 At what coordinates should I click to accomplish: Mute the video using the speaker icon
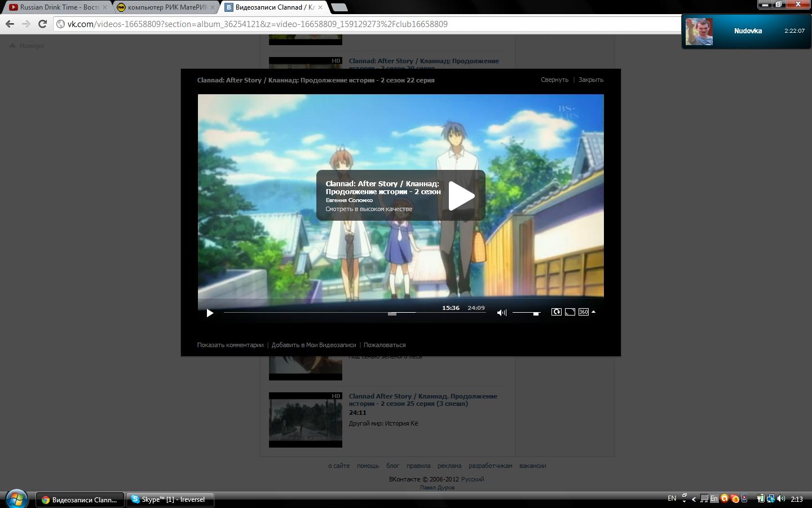501,313
